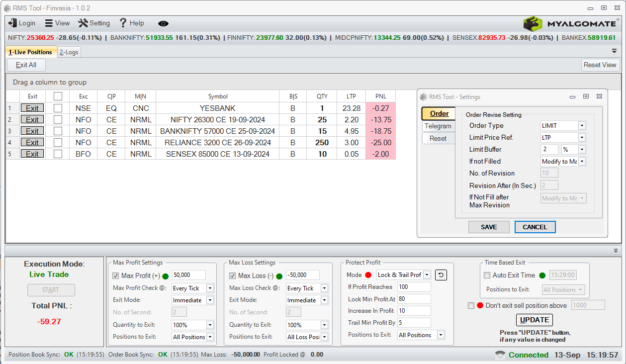Switch to the 2-Logs tab

click(x=69, y=52)
